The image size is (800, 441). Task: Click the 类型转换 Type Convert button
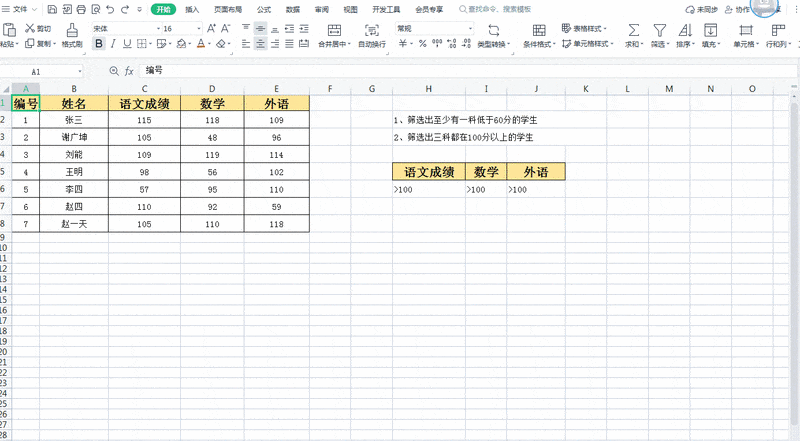493,35
